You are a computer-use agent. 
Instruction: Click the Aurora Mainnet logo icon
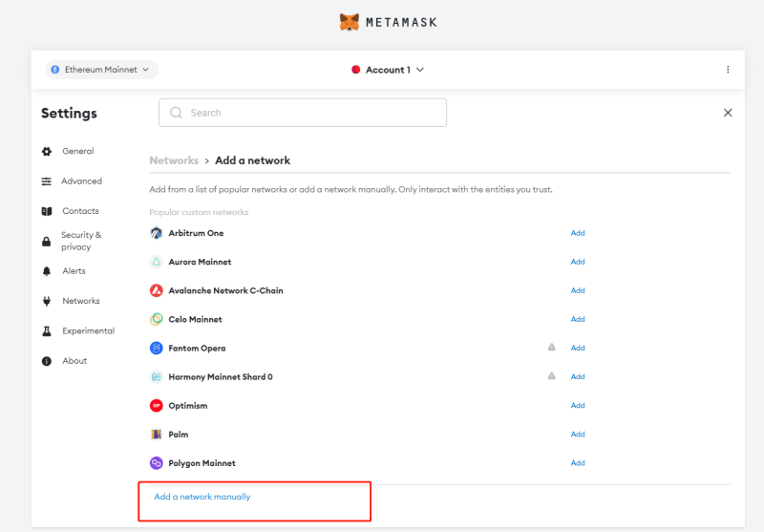pyautogui.click(x=156, y=262)
